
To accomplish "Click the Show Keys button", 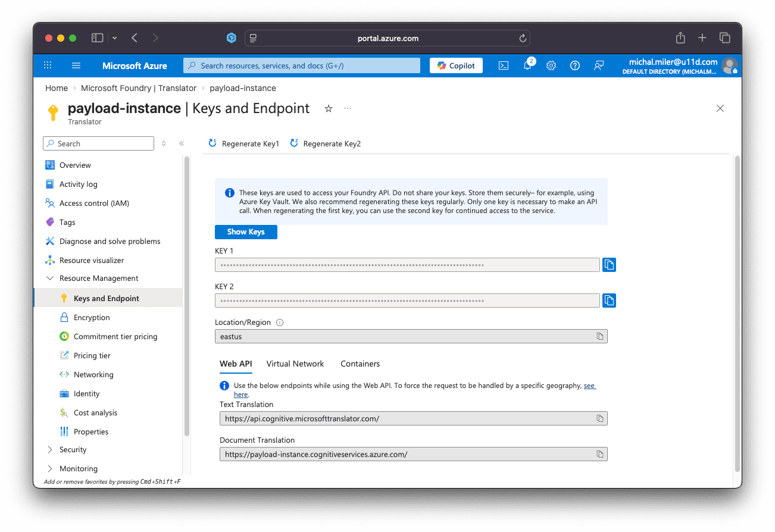I will click(x=246, y=231).
